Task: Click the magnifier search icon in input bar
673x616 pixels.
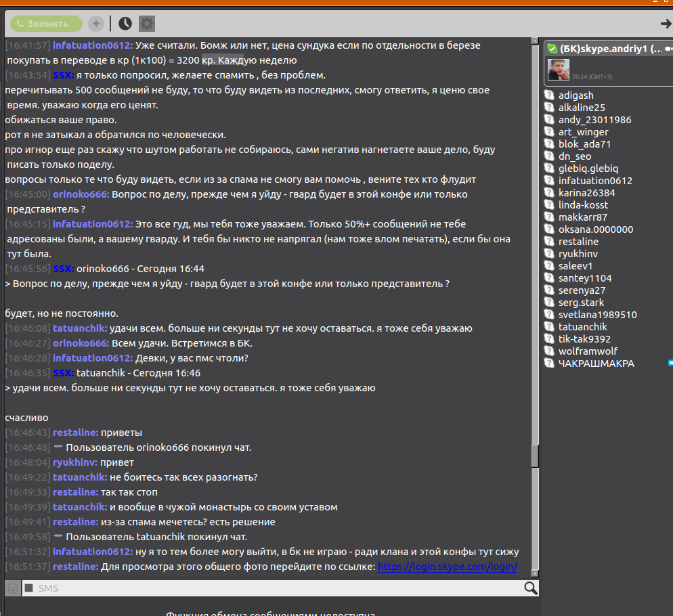Action: point(531,588)
